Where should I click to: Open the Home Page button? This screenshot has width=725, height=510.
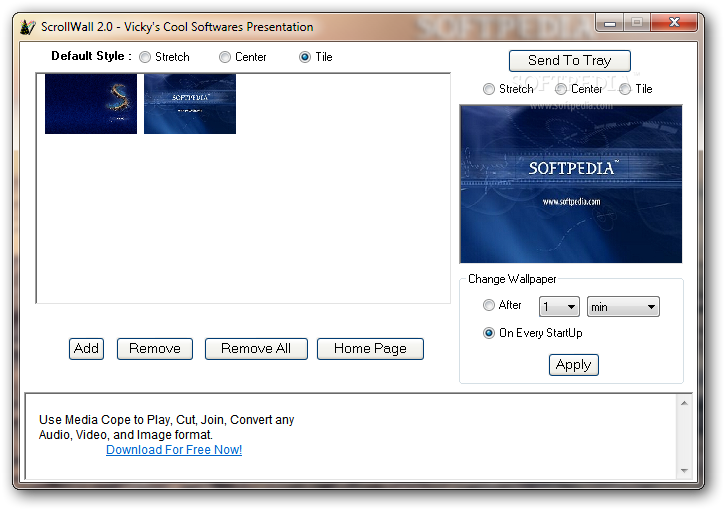[370, 349]
